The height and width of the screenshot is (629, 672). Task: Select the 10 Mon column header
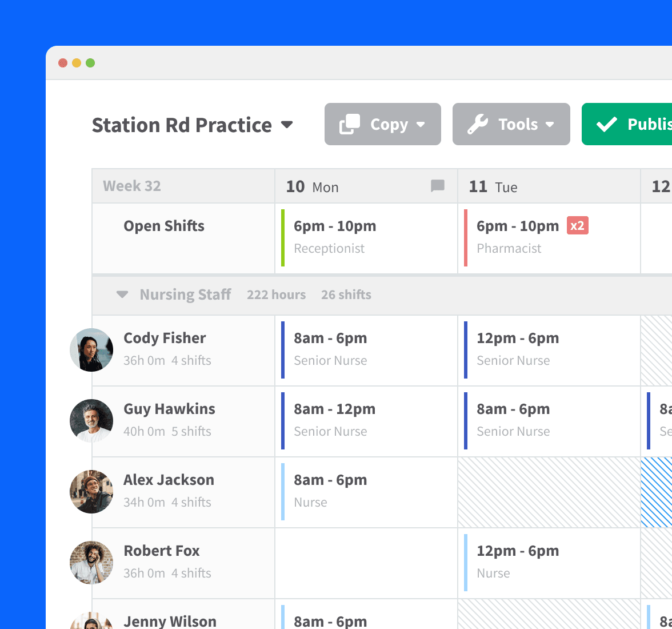tap(312, 187)
